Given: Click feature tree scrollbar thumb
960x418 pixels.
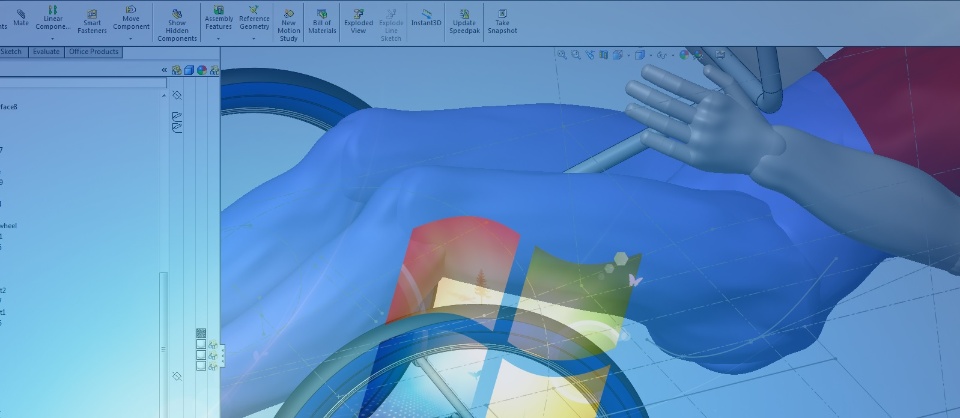Looking at the screenshot, I should coord(163,345).
